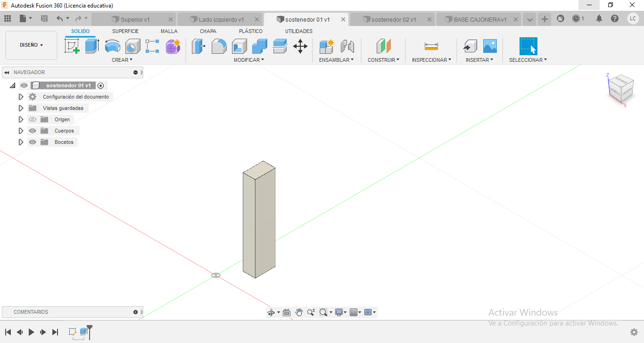Open the CREAR dropdown menu

[122, 60]
